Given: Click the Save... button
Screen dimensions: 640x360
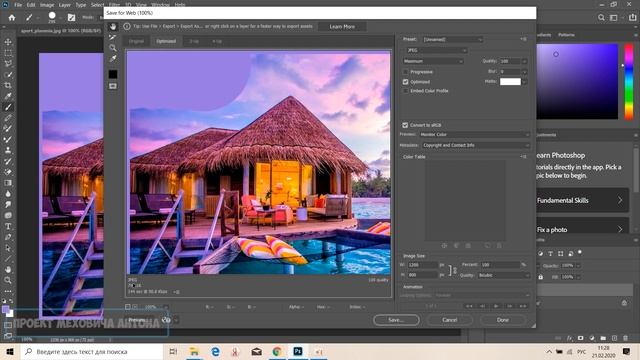Looking at the screenshot, I should [x=396, y=320].
